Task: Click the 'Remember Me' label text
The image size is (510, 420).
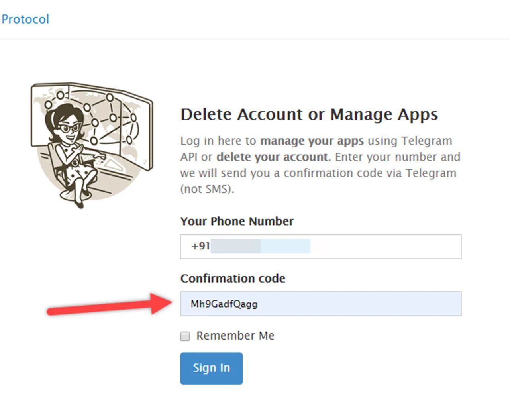Action: pyautogui.click(x=235, y=336)
